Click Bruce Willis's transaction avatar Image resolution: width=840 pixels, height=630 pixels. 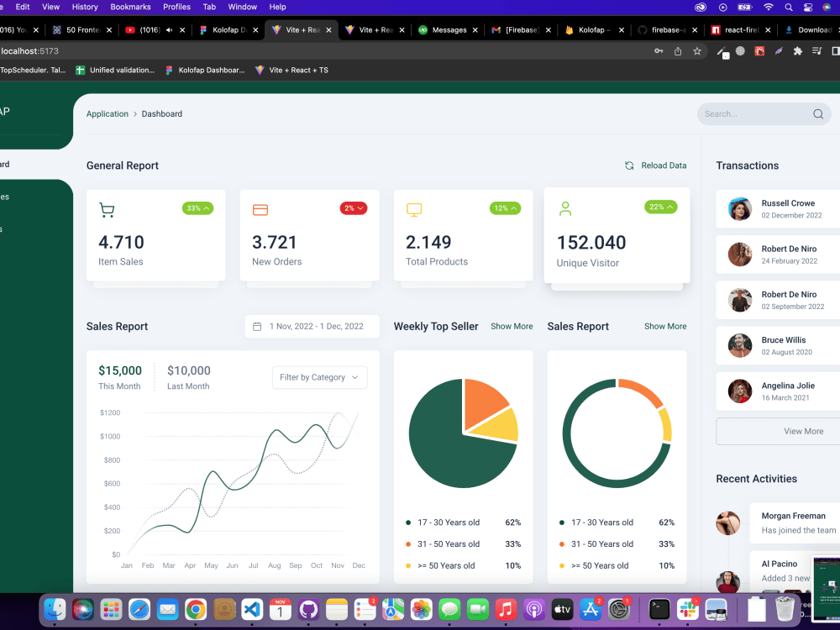[740, 345]
